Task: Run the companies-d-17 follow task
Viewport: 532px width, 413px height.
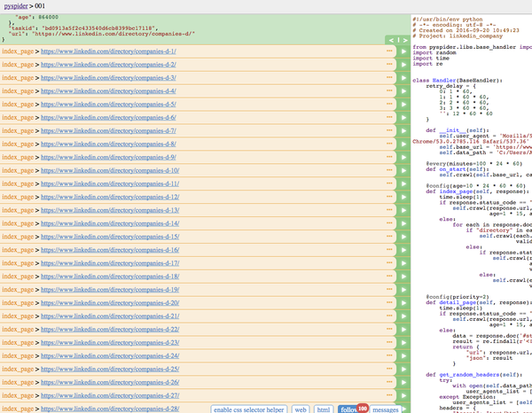Action: coord(403,263)
